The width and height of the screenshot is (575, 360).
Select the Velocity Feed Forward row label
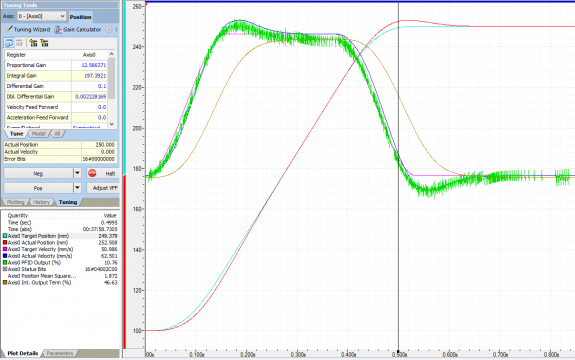[32, 107]
